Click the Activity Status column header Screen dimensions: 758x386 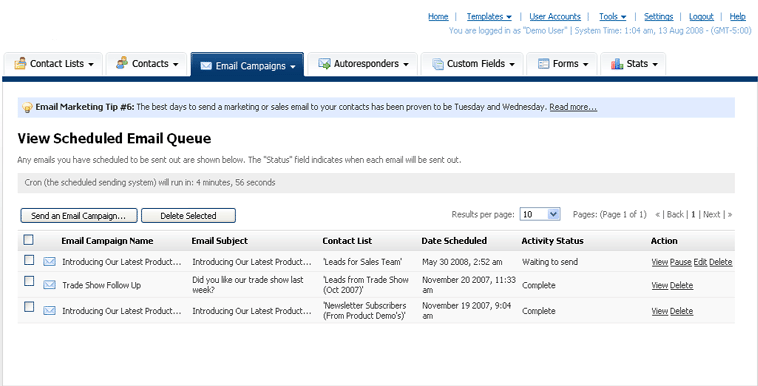tap(553, 241)
